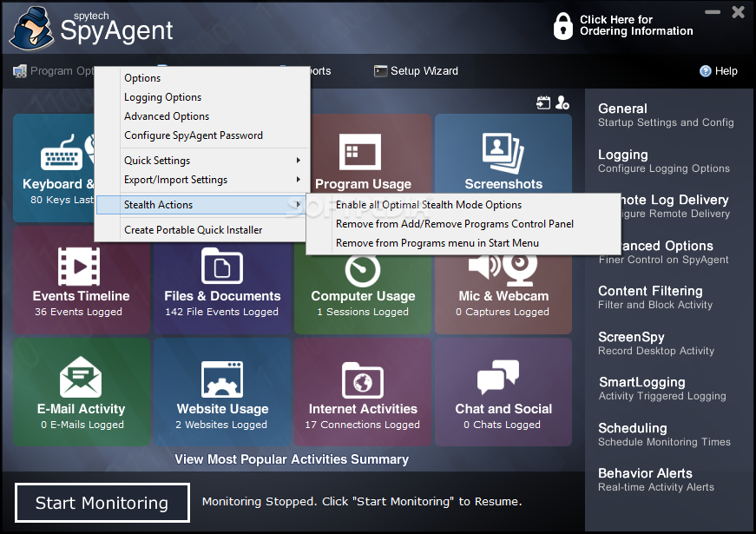Choose Create Portable Quick Installer
Viewport: 756px width, 534px height.
pyautogui.click(x=202, y=230)
